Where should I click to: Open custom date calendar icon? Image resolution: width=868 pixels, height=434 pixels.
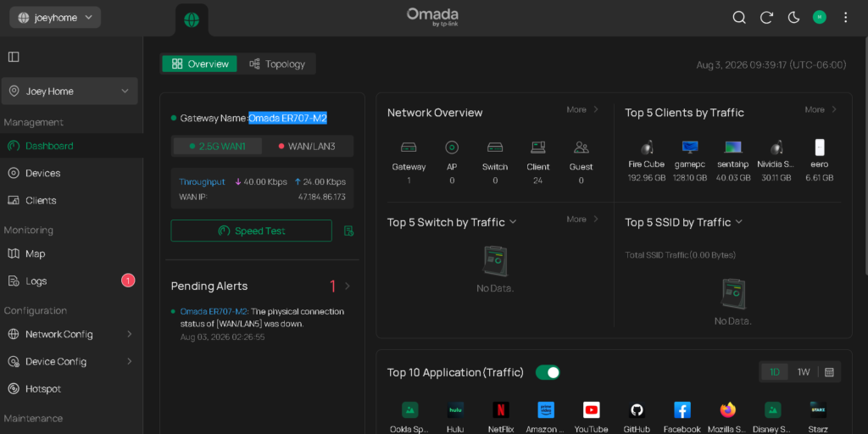pyautogui.click(x=829, y=372)
